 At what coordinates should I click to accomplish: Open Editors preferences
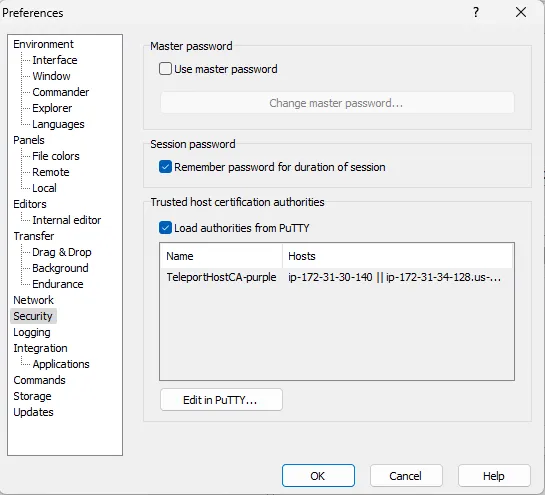pyautogui.click(x=30, y=204)
